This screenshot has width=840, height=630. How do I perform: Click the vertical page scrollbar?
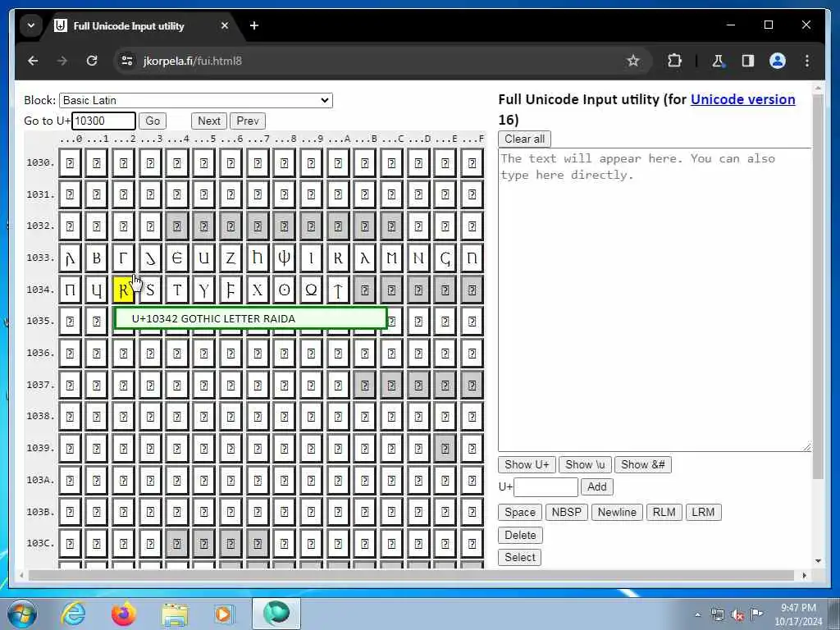(818, 286)
